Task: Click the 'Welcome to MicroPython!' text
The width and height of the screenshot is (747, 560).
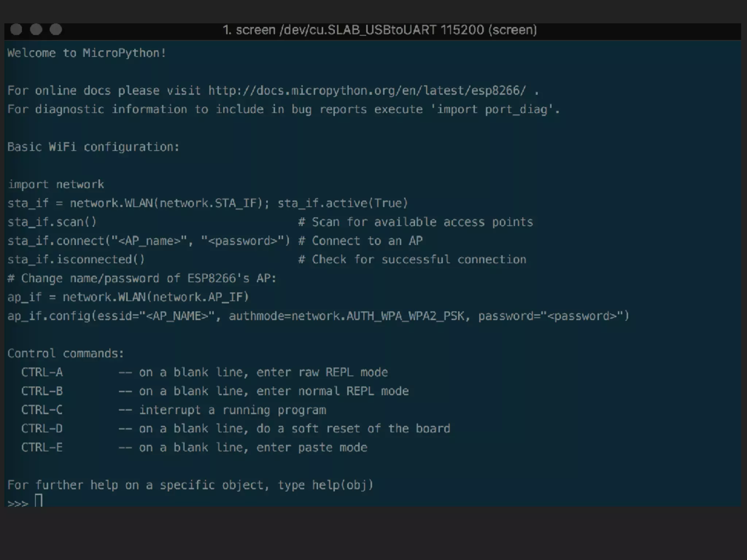Action: point(87,53)
